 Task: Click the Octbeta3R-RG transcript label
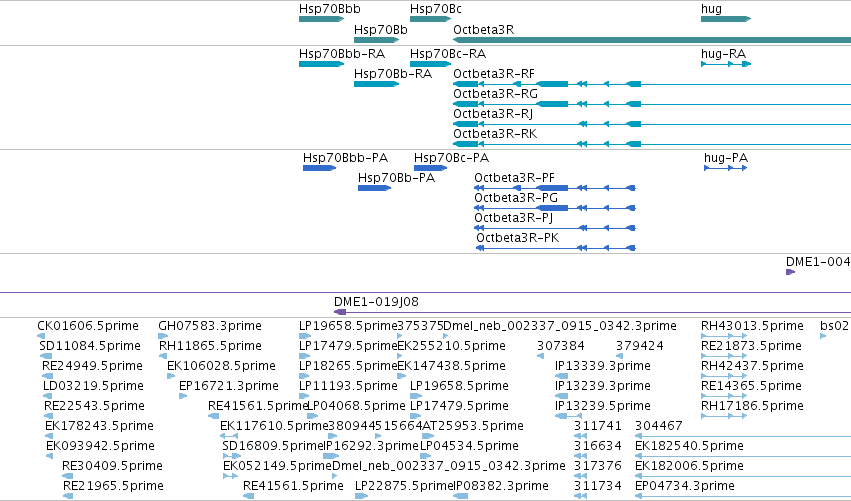click(x=496, y=94)
